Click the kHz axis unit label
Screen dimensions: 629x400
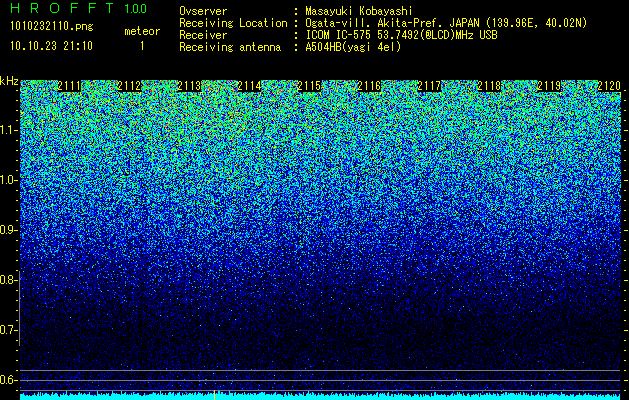[9, 81]
